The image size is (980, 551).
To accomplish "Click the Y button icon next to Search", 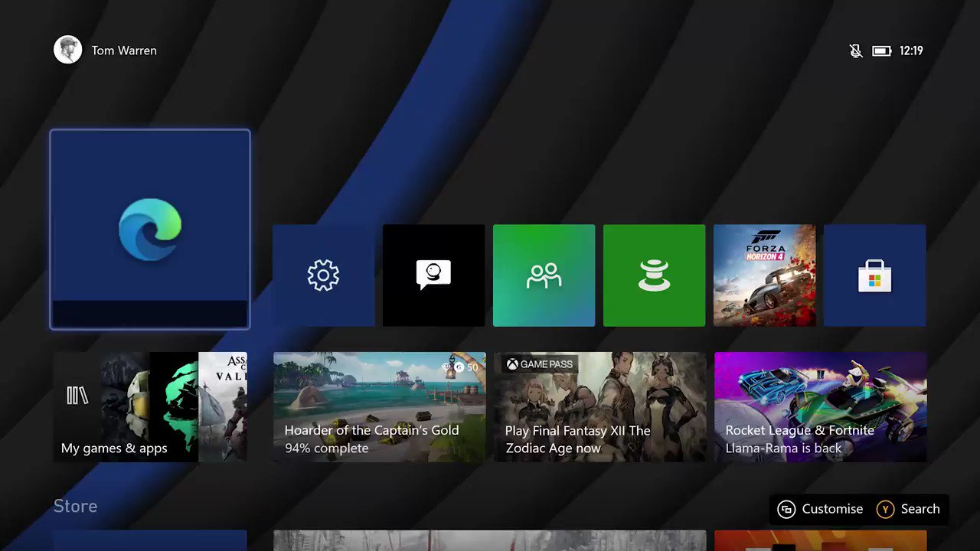I will (x=885, y=509).
